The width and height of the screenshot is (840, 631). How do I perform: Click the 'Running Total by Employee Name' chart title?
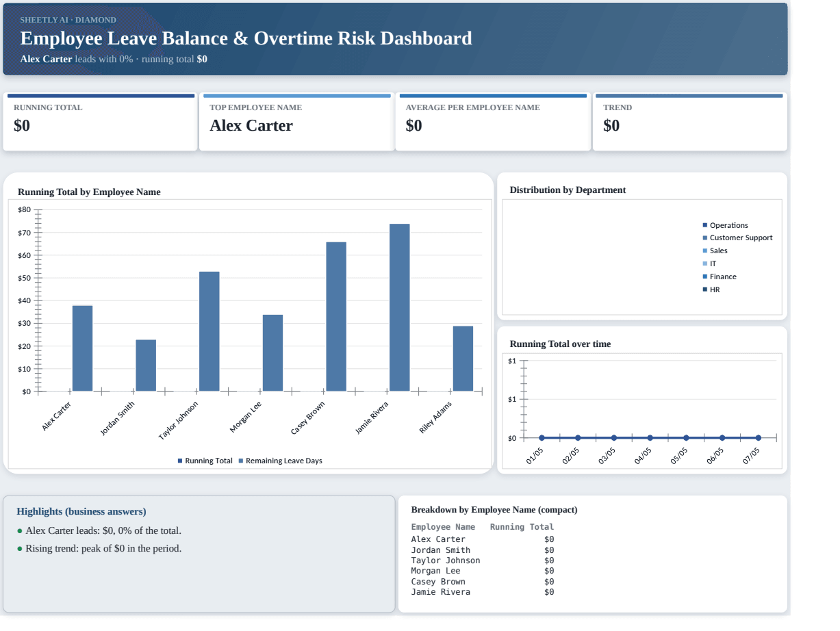click(x=89, y=192)
